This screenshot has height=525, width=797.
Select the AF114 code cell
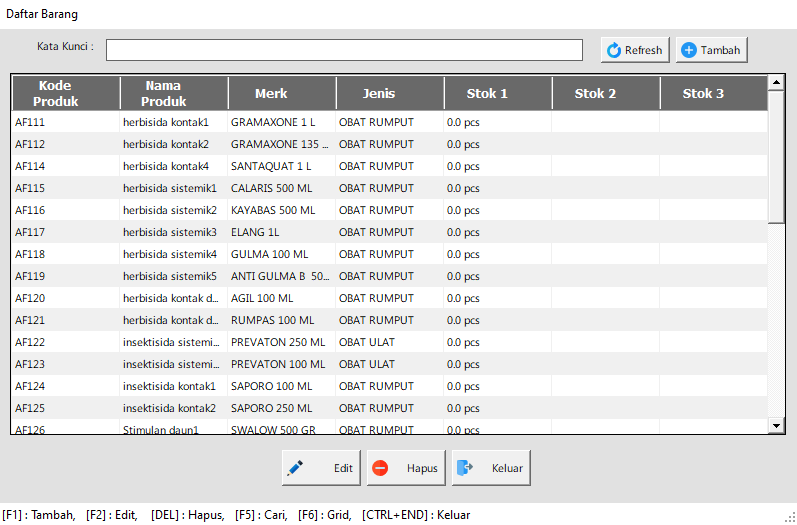point(66,166)
